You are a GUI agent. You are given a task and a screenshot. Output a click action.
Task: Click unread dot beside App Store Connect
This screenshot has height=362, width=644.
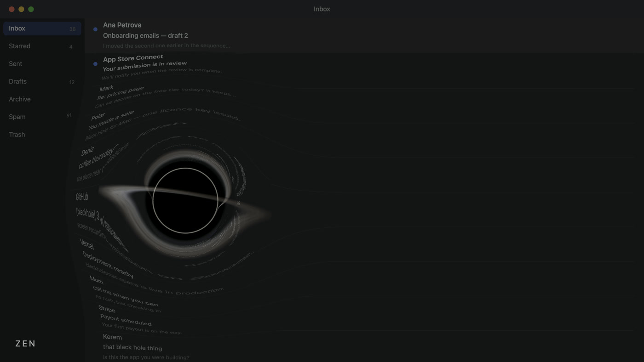(x=95, y=64)
